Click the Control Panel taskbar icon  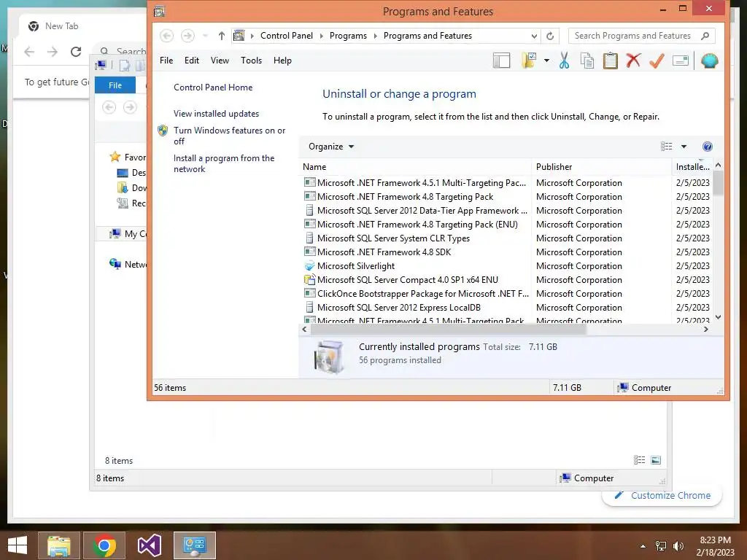coord(194,545)
